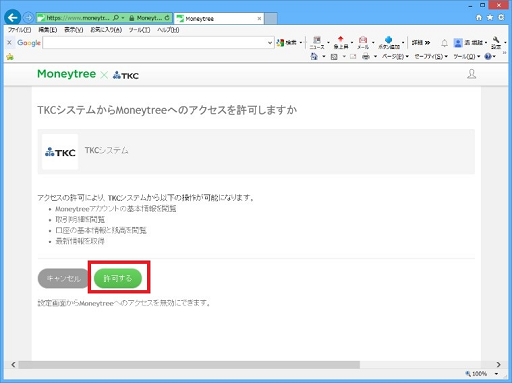Screen dimensions: 512x383
Task: Expand the printer dropdown arrow
Action: coord(375,57)
